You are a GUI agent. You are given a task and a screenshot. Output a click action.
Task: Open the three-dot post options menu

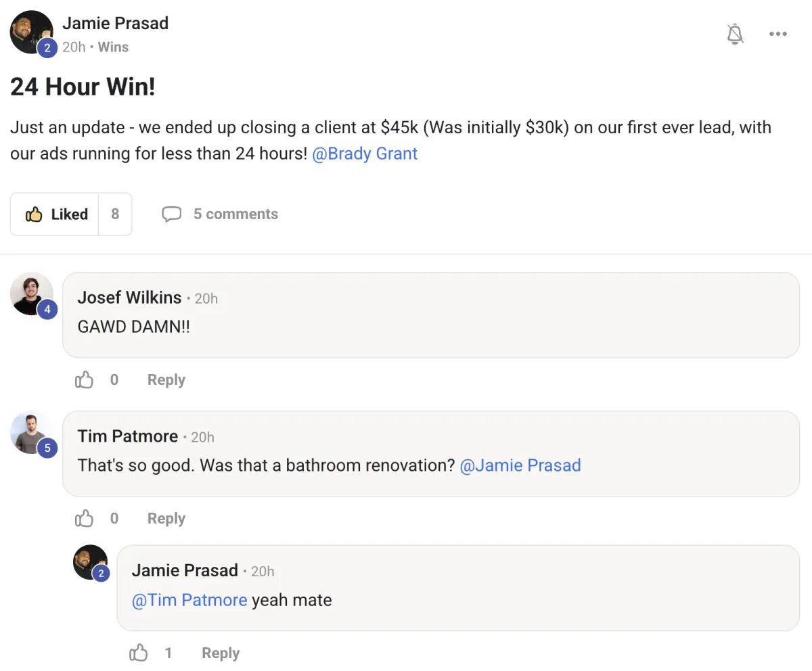coord(778,34)
